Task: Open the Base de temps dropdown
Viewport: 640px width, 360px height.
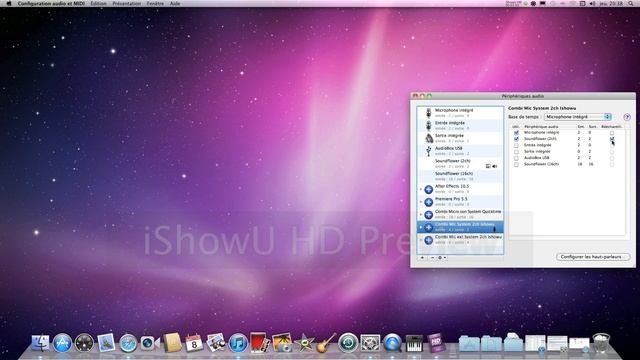Action: pyautogui.click(x=578, y=117)
